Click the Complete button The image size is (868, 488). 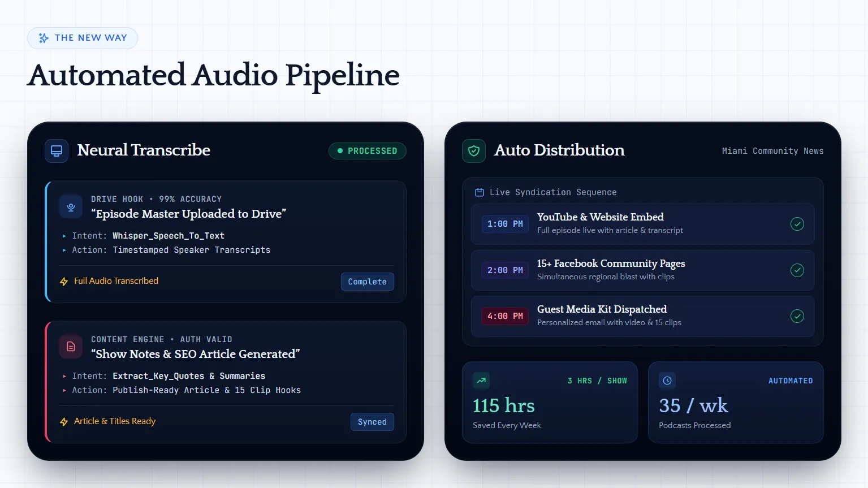pyautogui.click(x=368, y=282)
